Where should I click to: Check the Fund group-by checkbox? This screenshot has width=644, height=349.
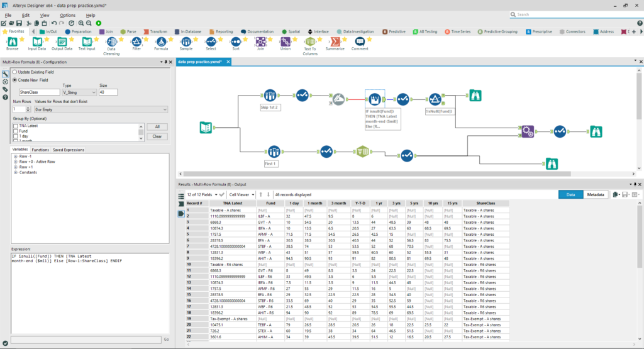click(x=15, y=131)
